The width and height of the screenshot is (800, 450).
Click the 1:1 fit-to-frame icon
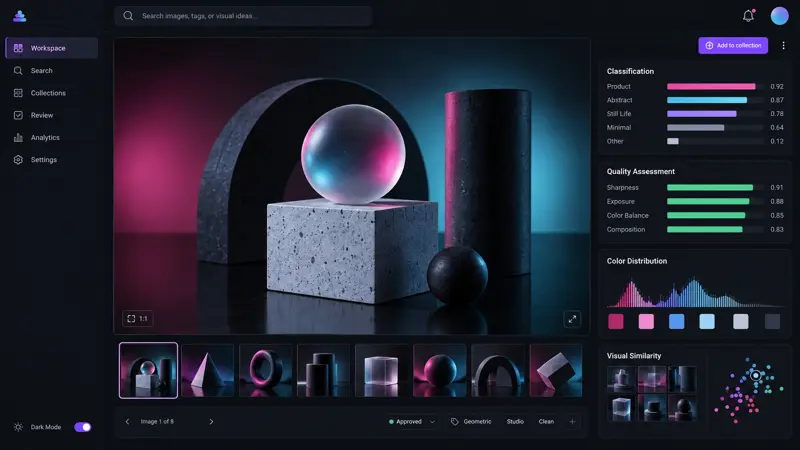131,318
